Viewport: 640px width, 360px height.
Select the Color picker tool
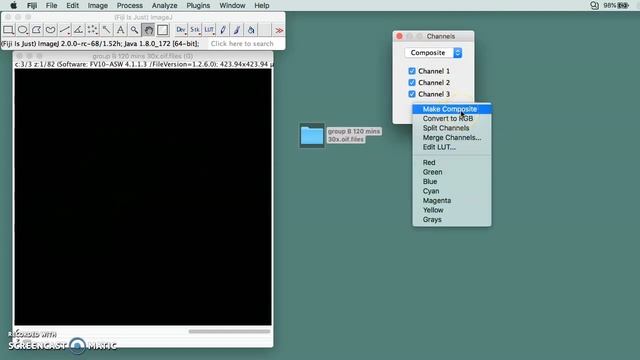pos(162,30)
